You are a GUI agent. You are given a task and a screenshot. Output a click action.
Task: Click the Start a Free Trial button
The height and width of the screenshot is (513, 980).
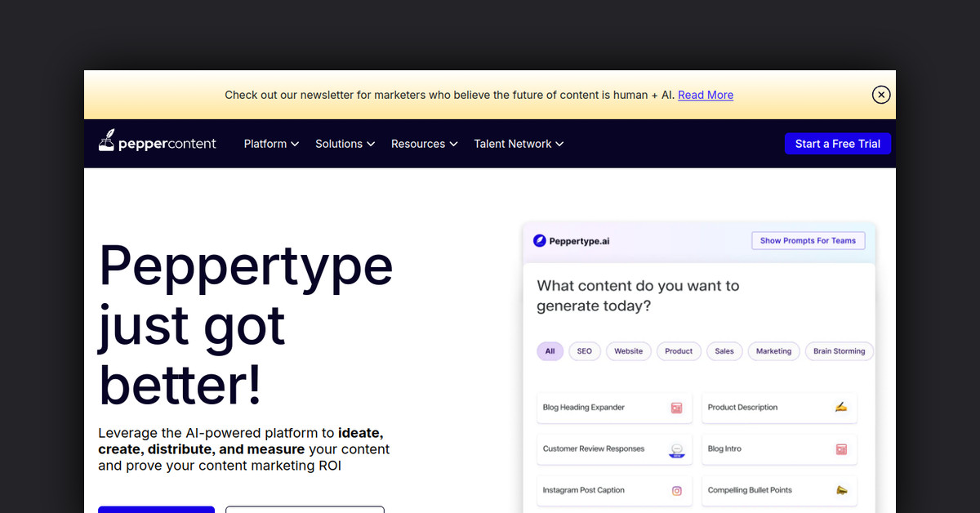pyautogui.click(x=838, y=143)
